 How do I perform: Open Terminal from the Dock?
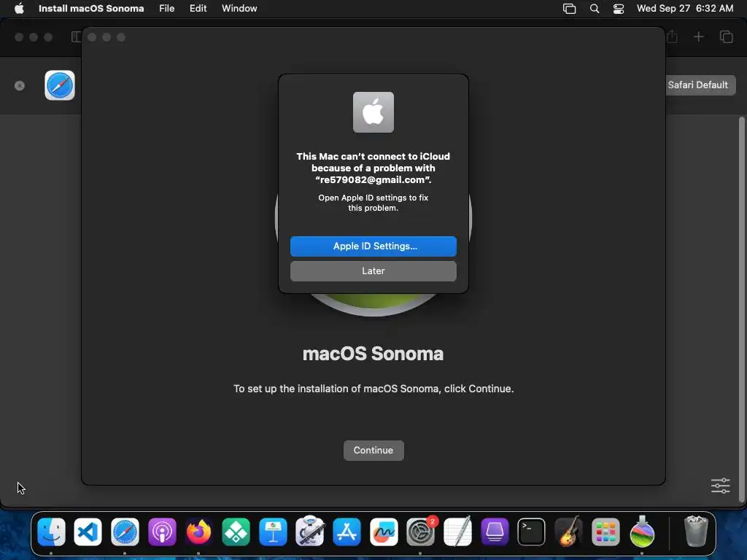[531, 532]
